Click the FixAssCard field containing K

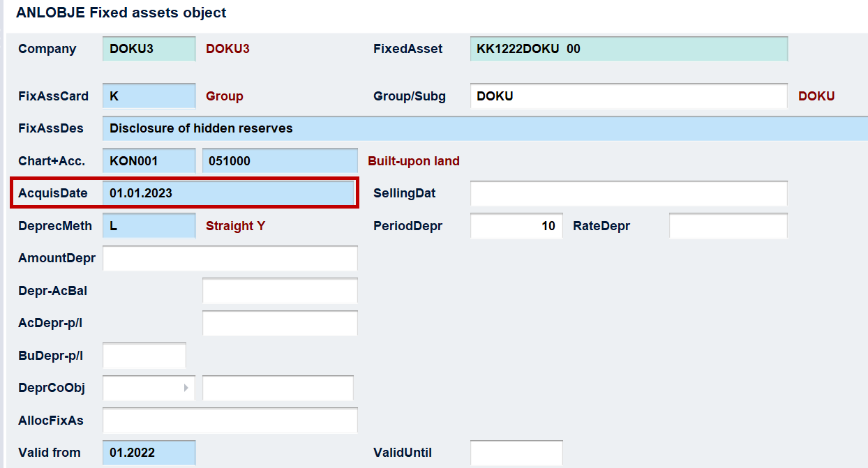pos(149,96)
